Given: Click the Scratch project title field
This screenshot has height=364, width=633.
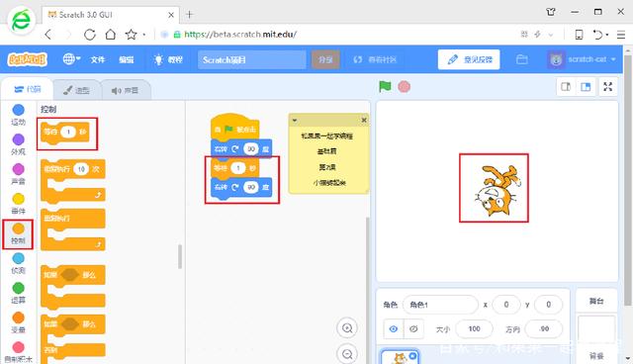Looking at the screenshot, I should tap(251, 59).
